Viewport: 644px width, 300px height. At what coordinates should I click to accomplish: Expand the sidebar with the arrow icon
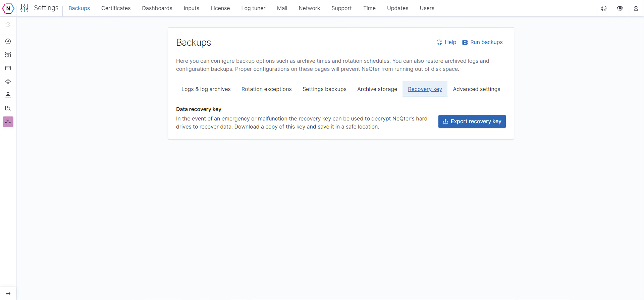[x=8, y=293]
